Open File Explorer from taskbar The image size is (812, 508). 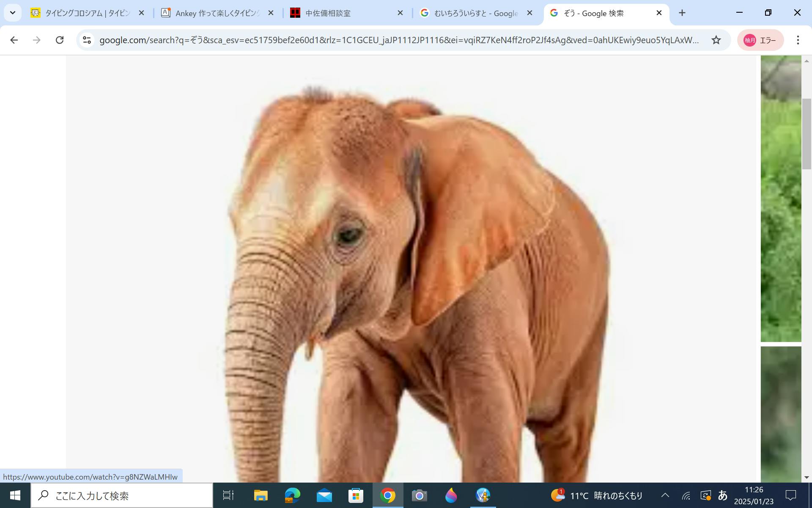[x=261, y=495]
